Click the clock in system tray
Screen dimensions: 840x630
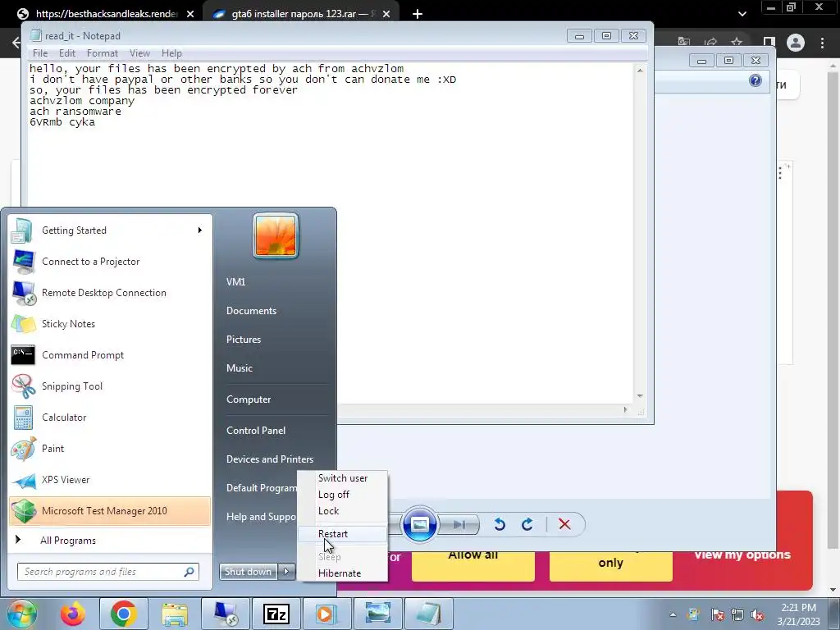798,614
